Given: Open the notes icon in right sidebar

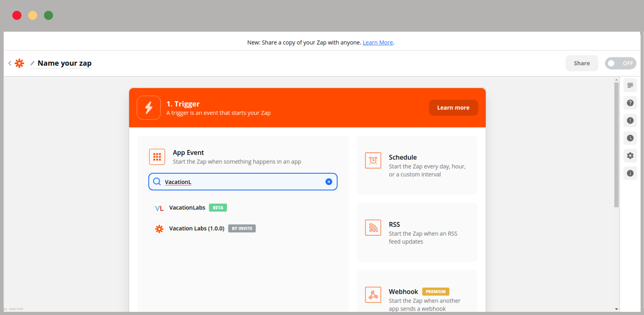Looking at the screenshot, I should point(630,86).
